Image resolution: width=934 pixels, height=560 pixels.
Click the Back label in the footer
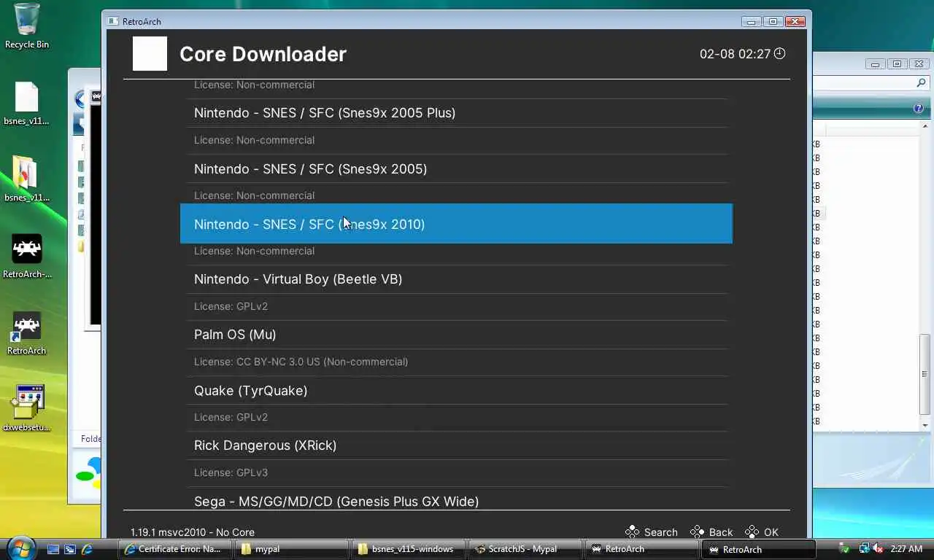coord(720,532)
